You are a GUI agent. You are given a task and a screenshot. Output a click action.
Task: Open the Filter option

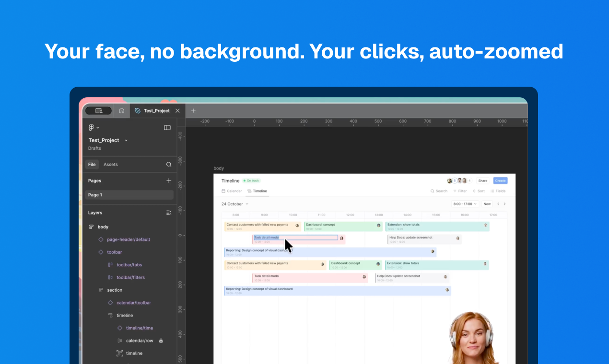pyautogui.click(x=460, y=191)
